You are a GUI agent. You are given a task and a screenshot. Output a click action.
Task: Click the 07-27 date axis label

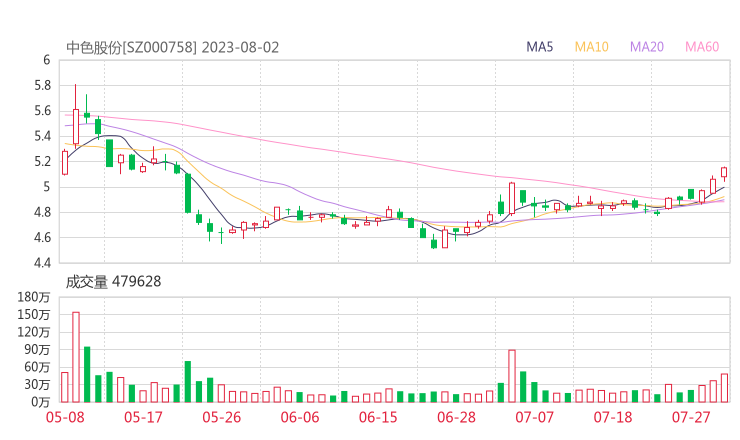[691, 417]
